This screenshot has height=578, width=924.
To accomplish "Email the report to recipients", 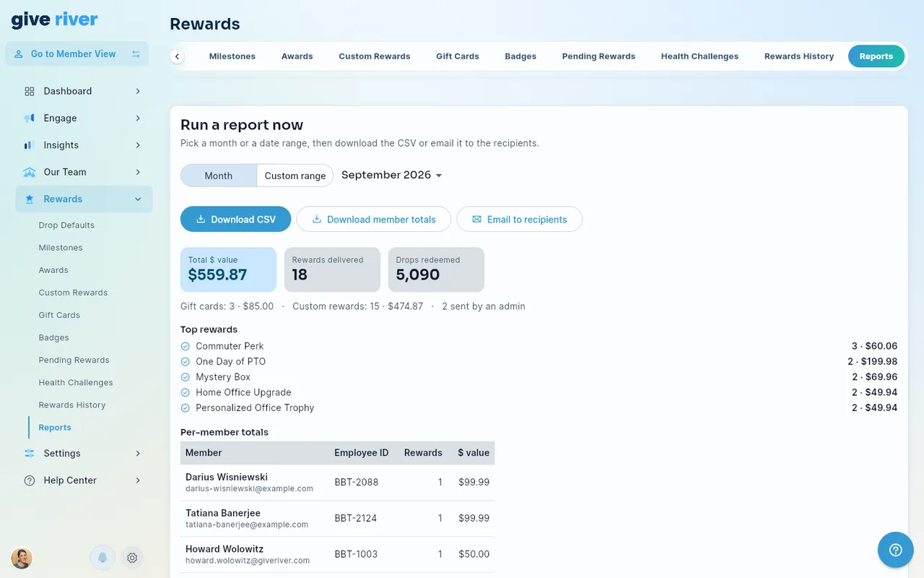I will 520,220.
